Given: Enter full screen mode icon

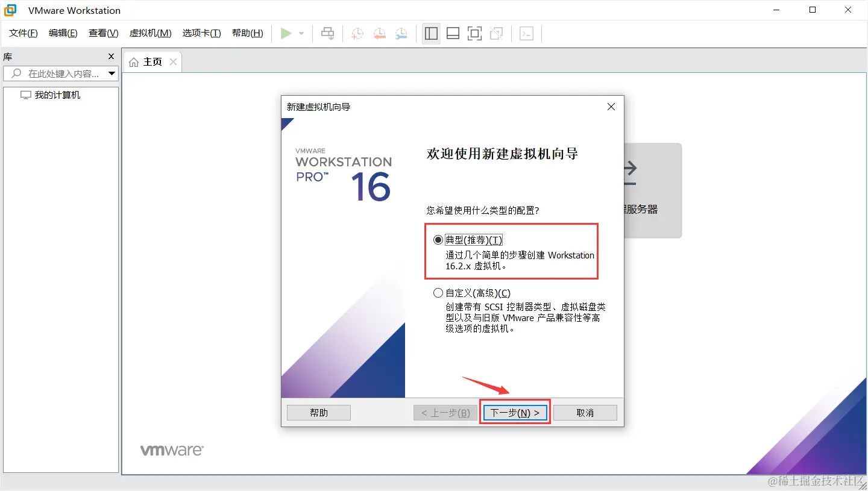Looking at the screenshot, I should point(474,33).
